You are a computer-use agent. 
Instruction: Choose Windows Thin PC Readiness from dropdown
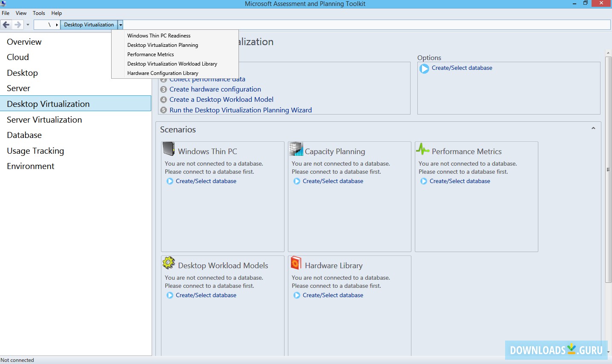[159, 36]
